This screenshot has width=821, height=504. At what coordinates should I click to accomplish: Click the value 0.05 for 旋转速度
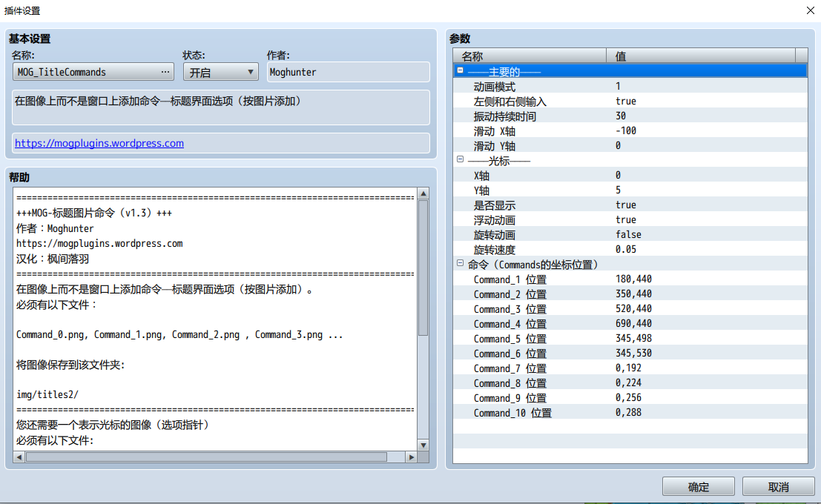(626, 249)
